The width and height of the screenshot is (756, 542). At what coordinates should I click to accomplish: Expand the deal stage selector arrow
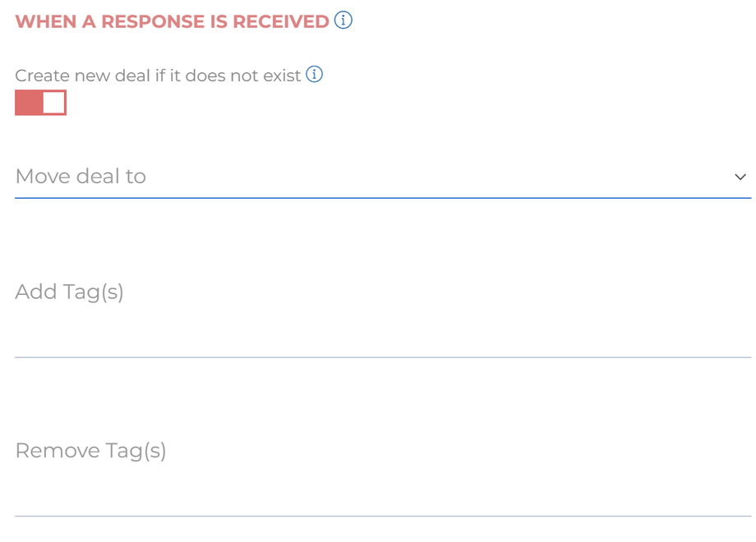[x=740, y=177]
